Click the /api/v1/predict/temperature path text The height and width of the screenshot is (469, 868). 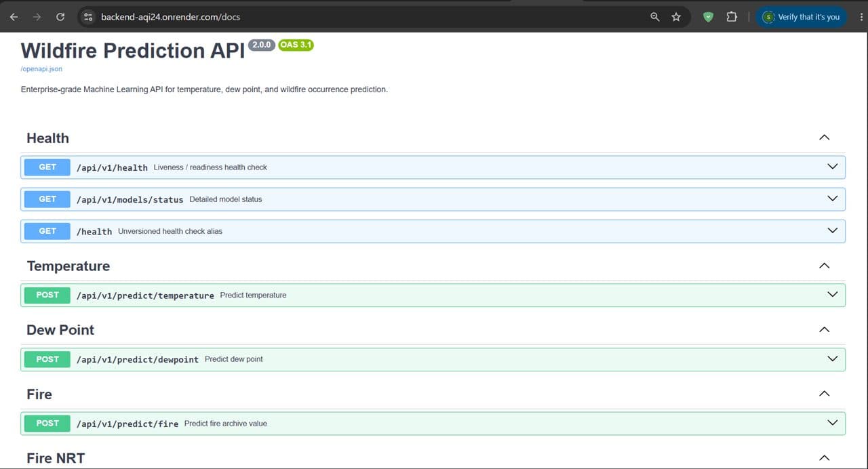click(x=145, y=295)
